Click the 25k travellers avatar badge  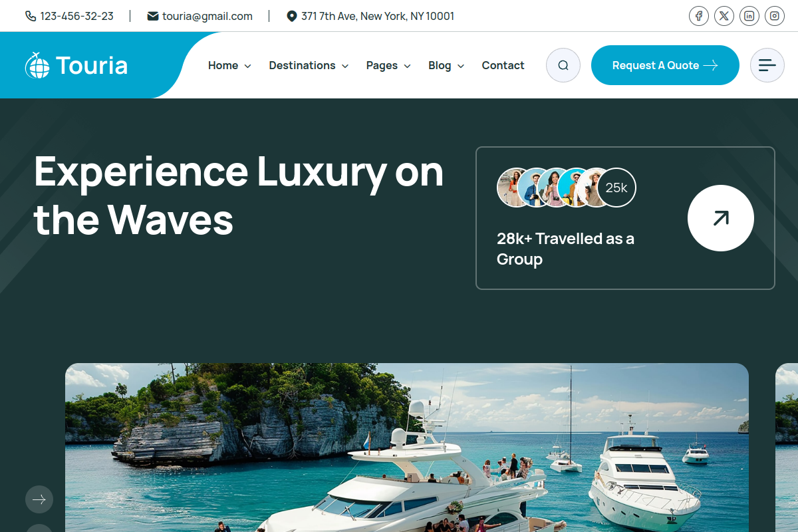[616, 188]
